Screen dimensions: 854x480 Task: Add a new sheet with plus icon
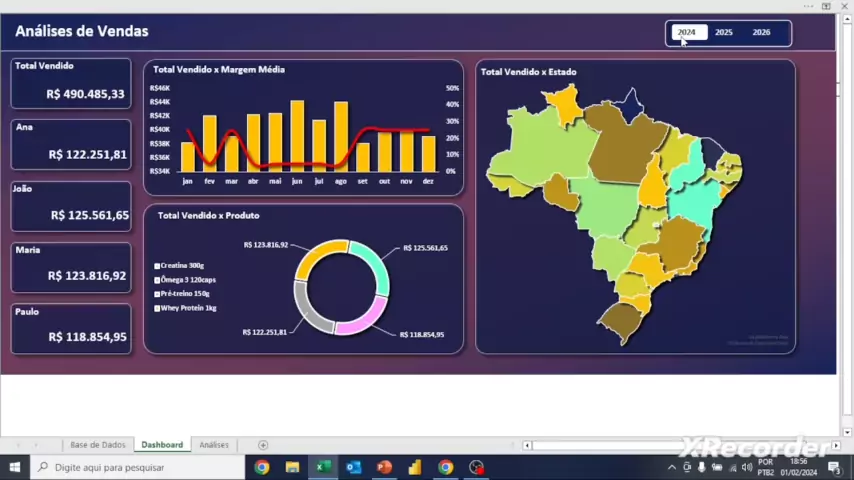point(263,445)
